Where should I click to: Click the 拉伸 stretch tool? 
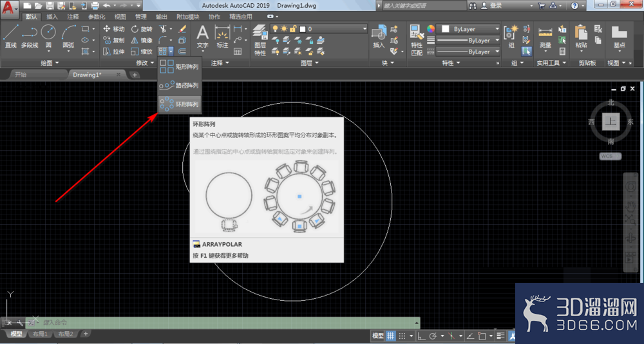coord(114,52)
